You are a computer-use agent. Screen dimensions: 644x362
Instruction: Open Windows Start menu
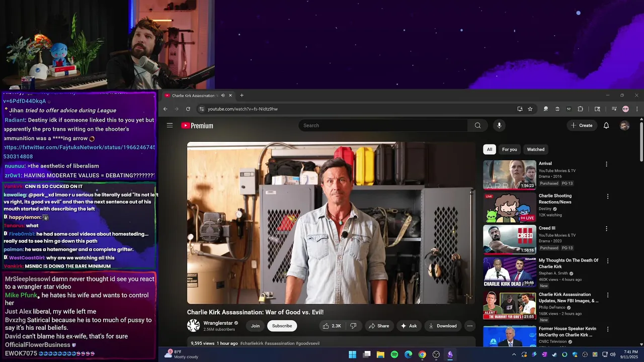coord(352,354)
